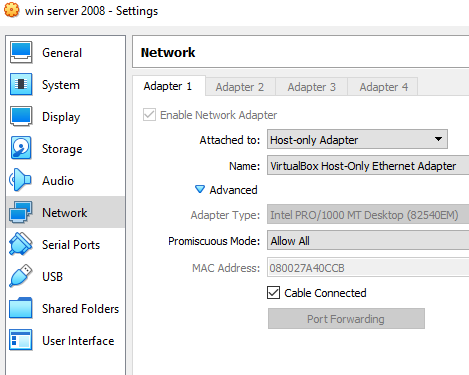Open the Promiscuous Mode dropdown
Viewport: 469px width, 375px height.
[x=368, y=240]
